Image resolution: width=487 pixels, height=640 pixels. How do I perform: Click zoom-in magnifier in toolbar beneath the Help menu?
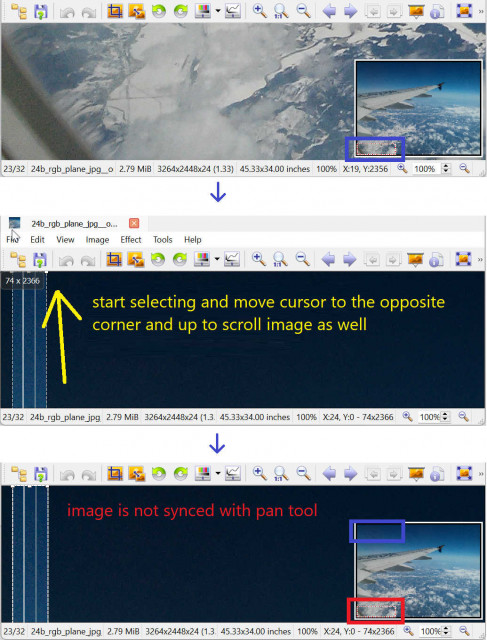pyautogui.click(x=258, y=259)
